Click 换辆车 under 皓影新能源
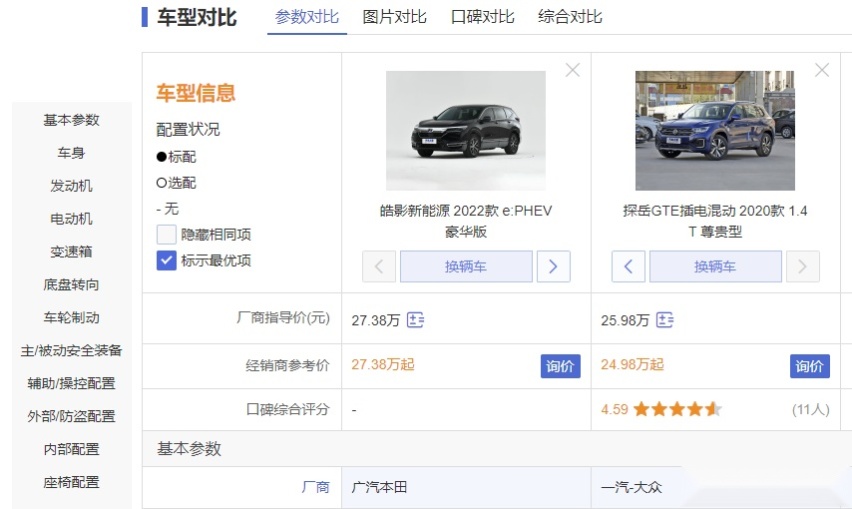Viewport: 852px width, 509px height. coord(466,266)
